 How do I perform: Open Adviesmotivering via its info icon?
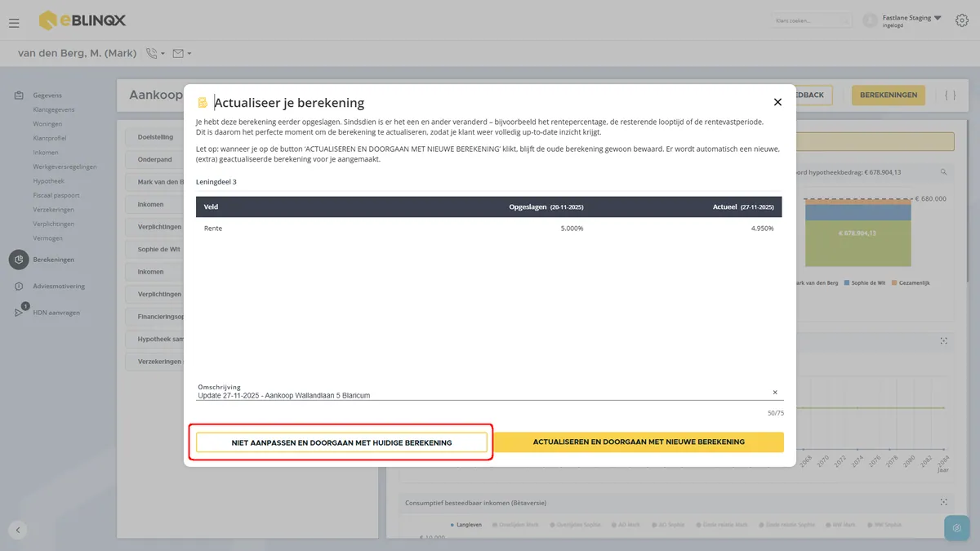tap(19, 287)
